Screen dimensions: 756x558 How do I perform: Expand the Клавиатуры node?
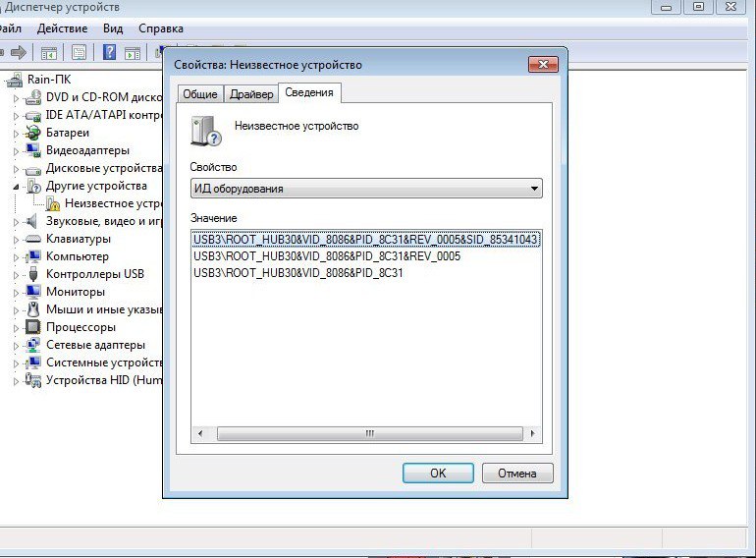click(16, 240)
